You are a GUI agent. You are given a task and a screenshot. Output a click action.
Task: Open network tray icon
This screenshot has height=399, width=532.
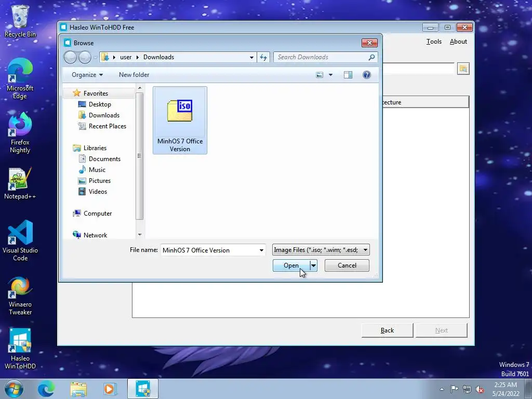tap(467, 389)
